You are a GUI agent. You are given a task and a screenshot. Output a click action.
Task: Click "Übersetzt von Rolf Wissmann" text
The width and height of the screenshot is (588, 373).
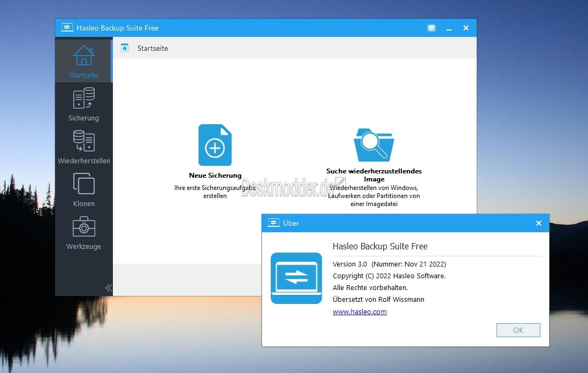(378, 300)
